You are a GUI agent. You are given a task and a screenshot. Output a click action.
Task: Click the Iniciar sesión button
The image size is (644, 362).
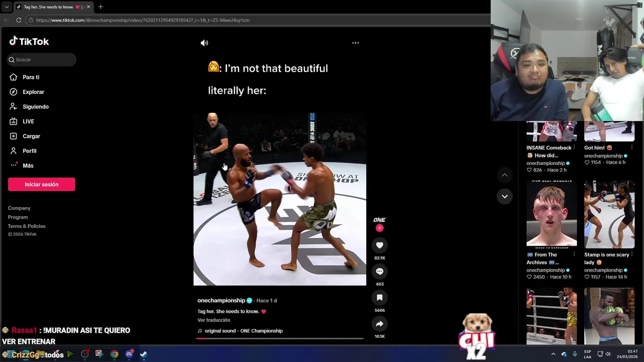(x=41, y=185)
